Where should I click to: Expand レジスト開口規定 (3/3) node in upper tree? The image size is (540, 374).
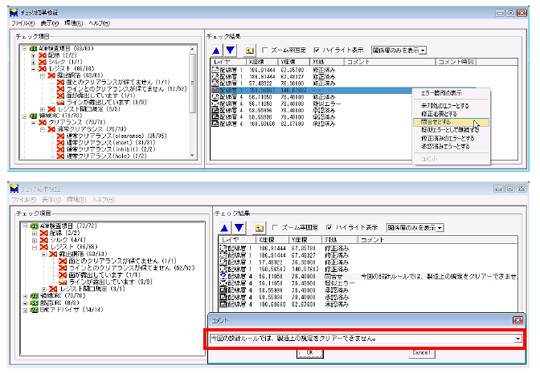pyautogui.click(x=42, y=109)
